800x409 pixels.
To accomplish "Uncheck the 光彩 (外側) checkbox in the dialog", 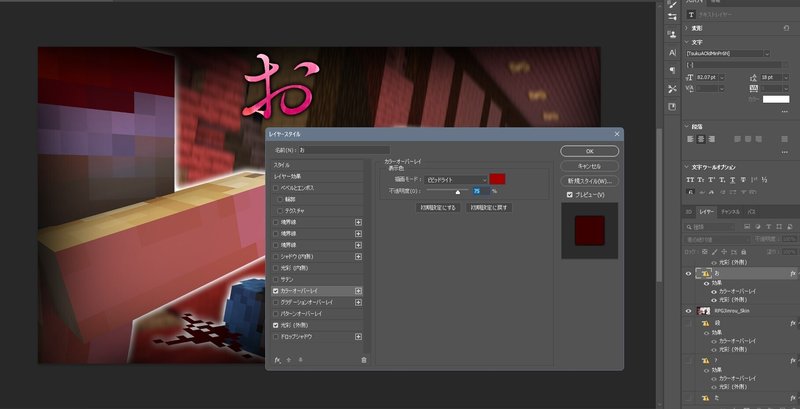I will (x=276, y=325).
